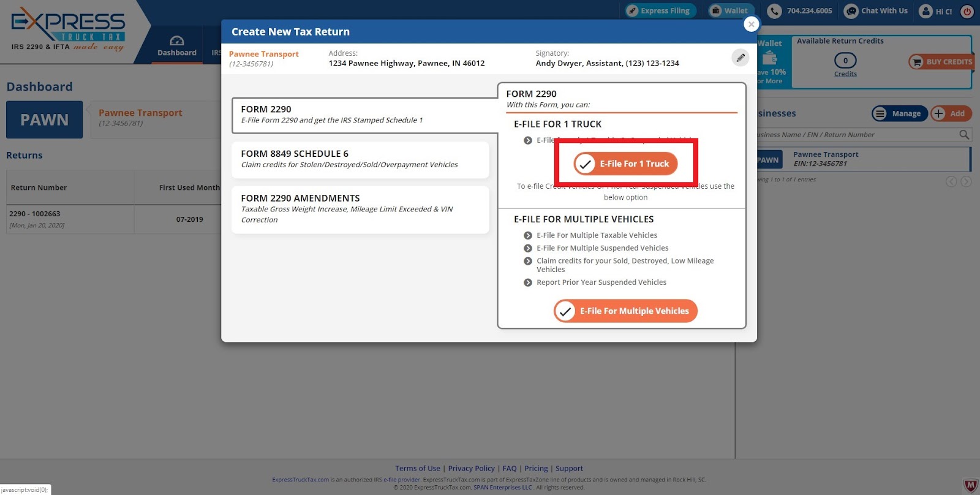Start a chat with Chat With Us
The image size is (980, 495).
click(876, 10)
